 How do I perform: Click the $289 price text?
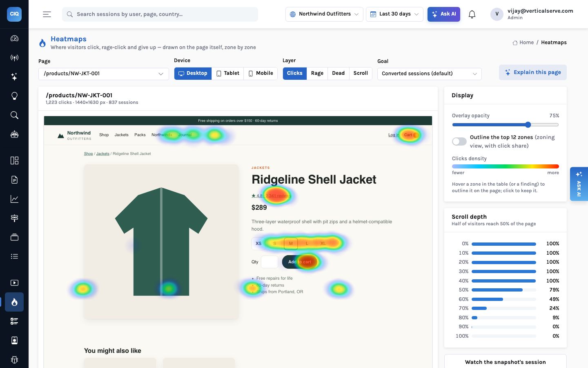(259, 208)
